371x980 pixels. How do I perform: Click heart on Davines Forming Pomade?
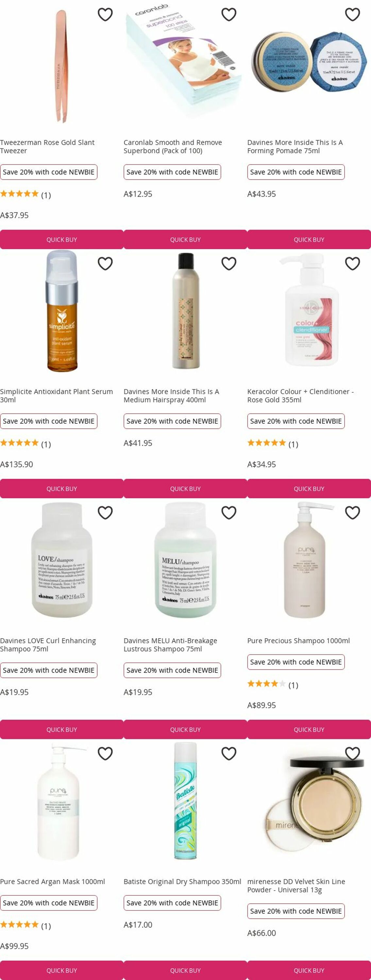(352, 14)
